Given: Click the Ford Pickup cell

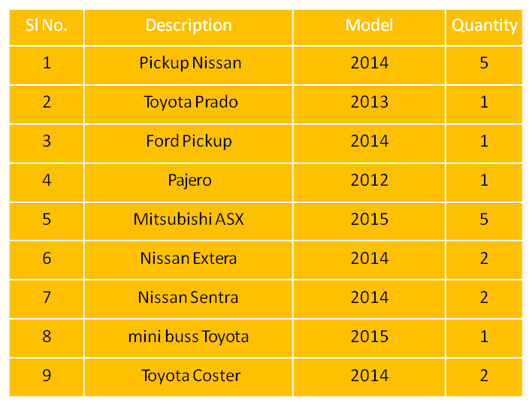Looking at the screenshot, I should pos(189,144).
